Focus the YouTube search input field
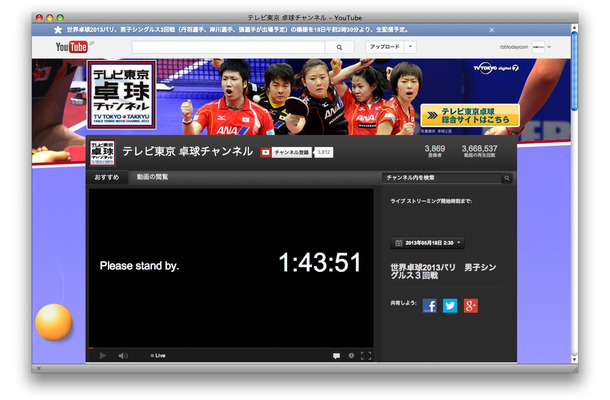610x400 pixels. 228,47
